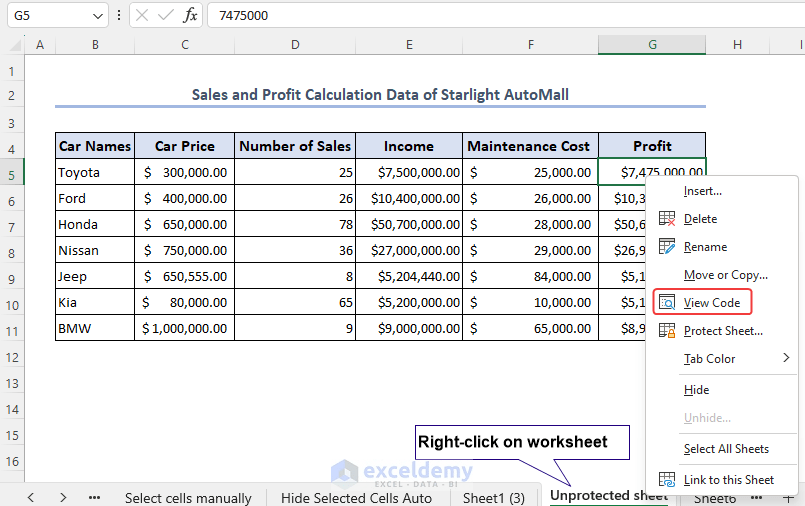Screen dimensions: 805x506
Task: Select Protect Sheet... menu entry
Action: pyautogui.click(x=723, y=331)
